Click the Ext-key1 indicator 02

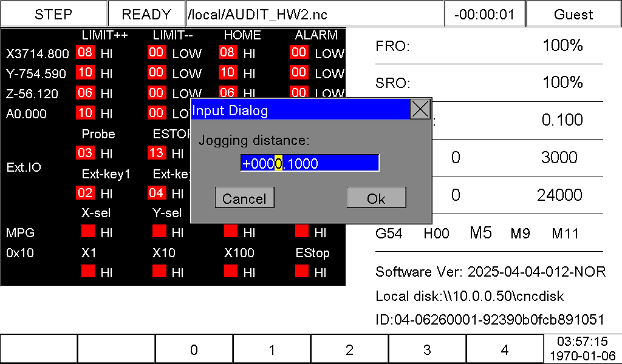(x=85, y=193)
